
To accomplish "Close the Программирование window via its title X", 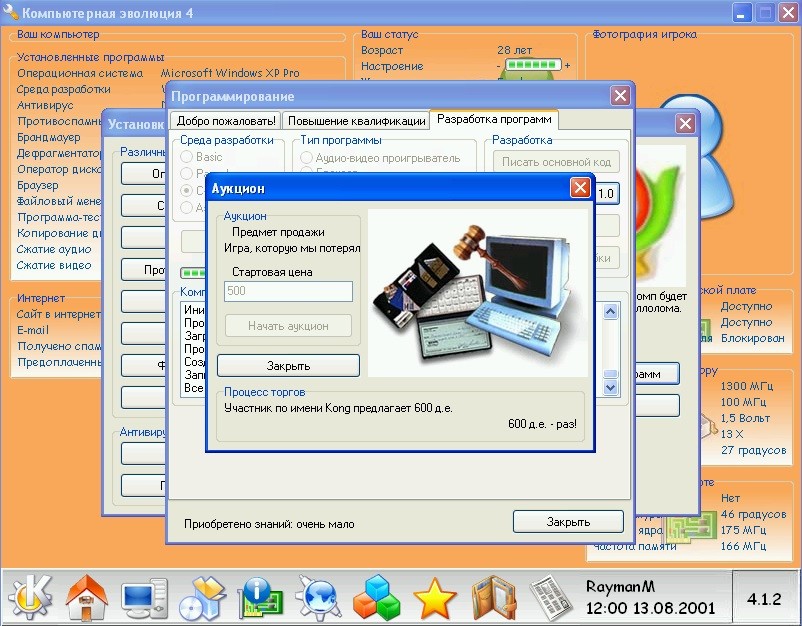I will click(x=620, y=96).
